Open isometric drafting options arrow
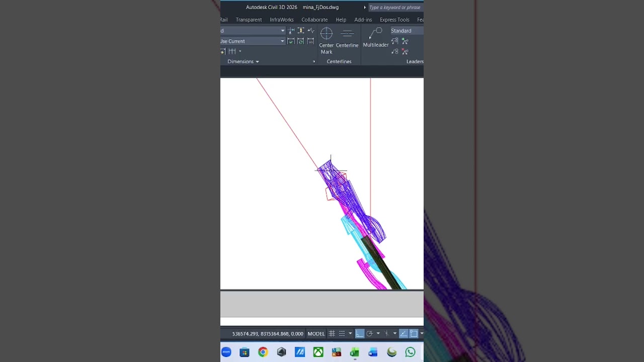644x362 pixels. [395, 333]
